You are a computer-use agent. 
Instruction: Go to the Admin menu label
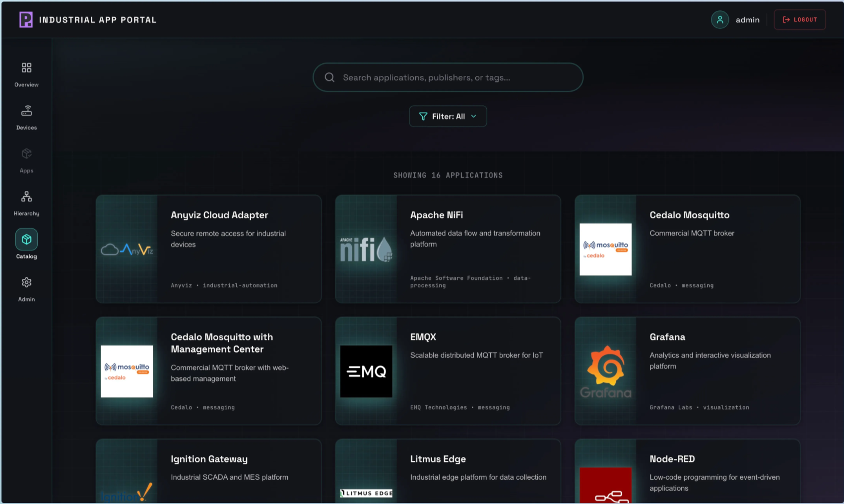(x=26, y=299)
